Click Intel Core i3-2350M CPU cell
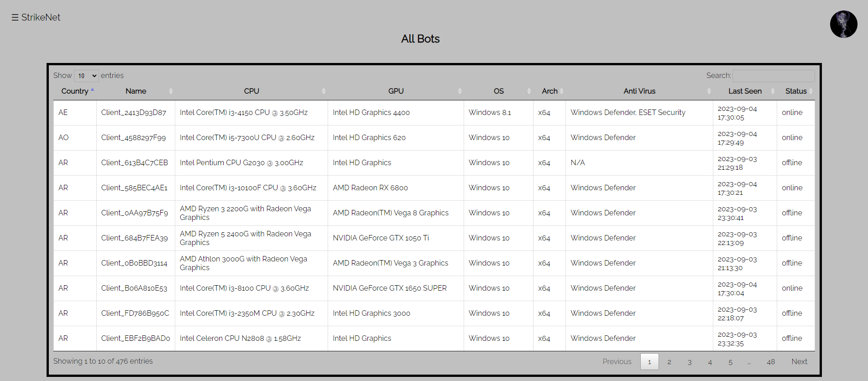The image size is (868, 381). [x=251, y=313]
